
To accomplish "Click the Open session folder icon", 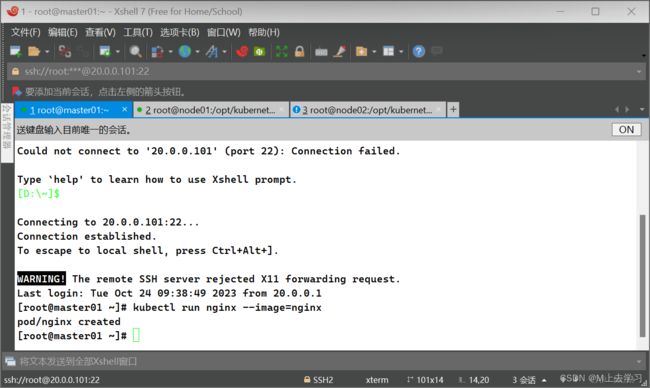I will tap(34, 51).
